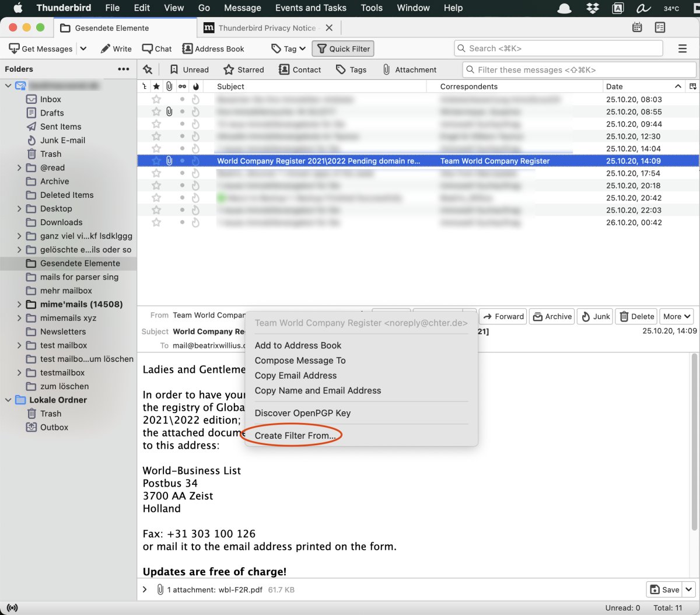Open the attachment Save dropdown arrow
The width and height of the screenshot is (700, 615).
[689, 589]
